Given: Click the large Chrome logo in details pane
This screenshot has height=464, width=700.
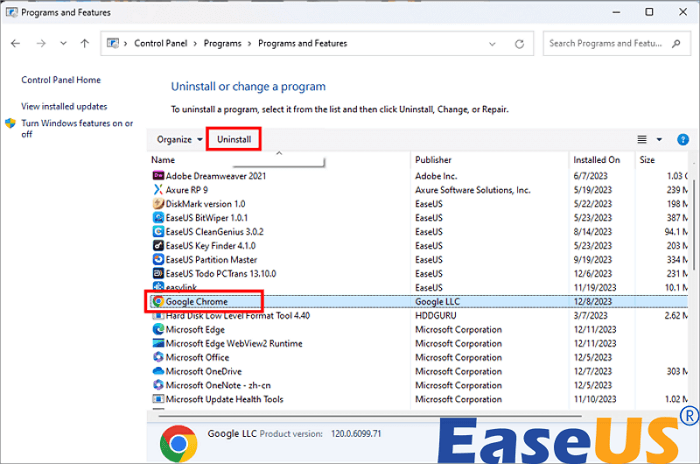Looking at the screenshot, I should [x=179, y=443].
